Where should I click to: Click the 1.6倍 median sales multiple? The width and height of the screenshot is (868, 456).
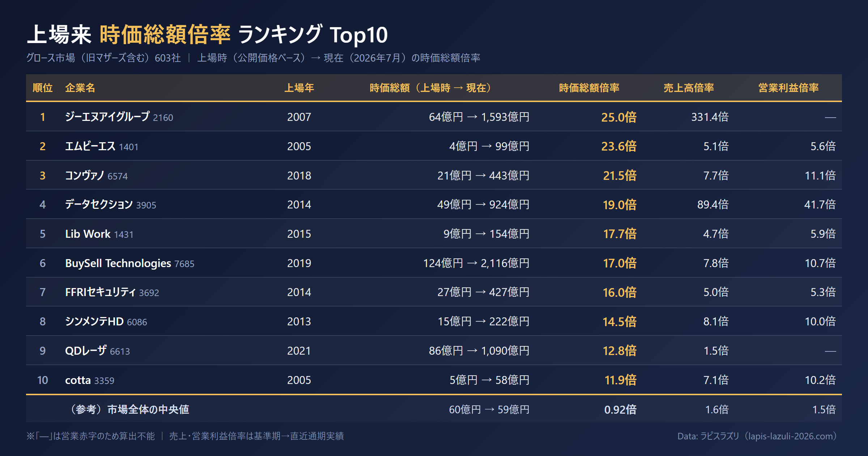coord(717,409)
